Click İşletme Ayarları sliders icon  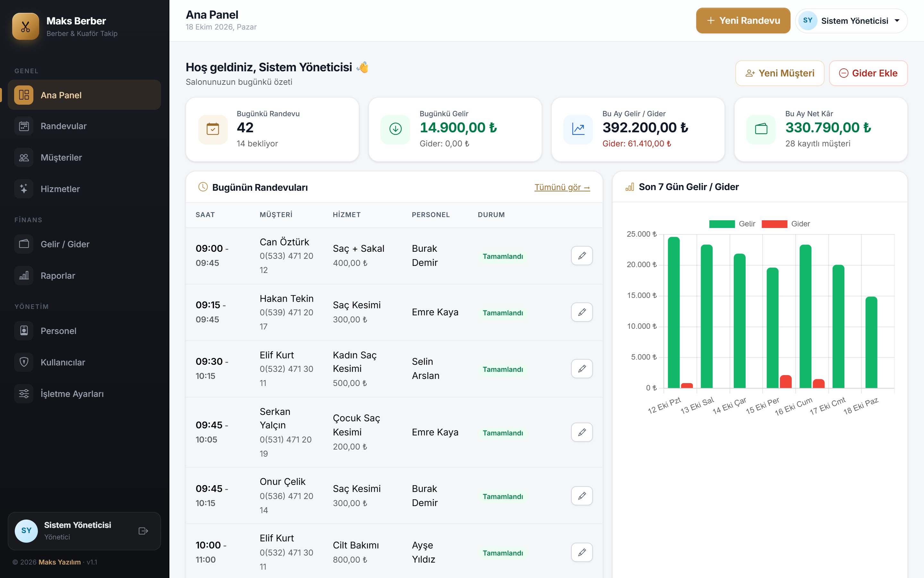(x=24, y=394)
